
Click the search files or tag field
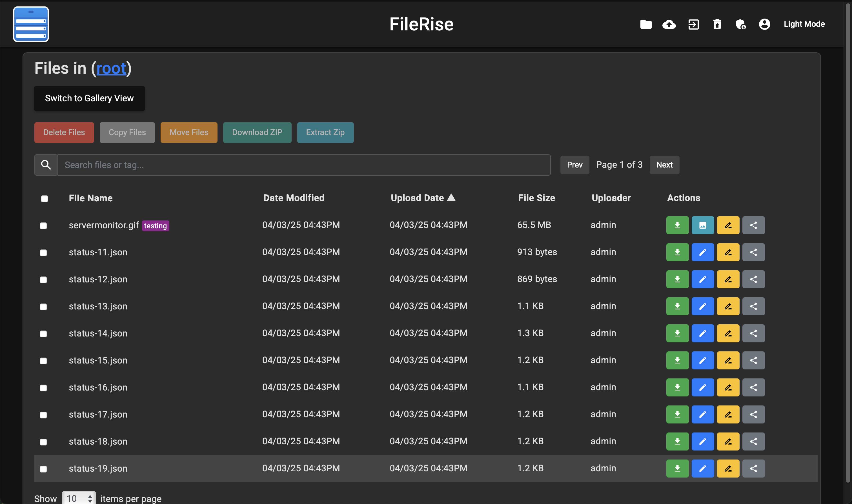[x=303, y=165]
